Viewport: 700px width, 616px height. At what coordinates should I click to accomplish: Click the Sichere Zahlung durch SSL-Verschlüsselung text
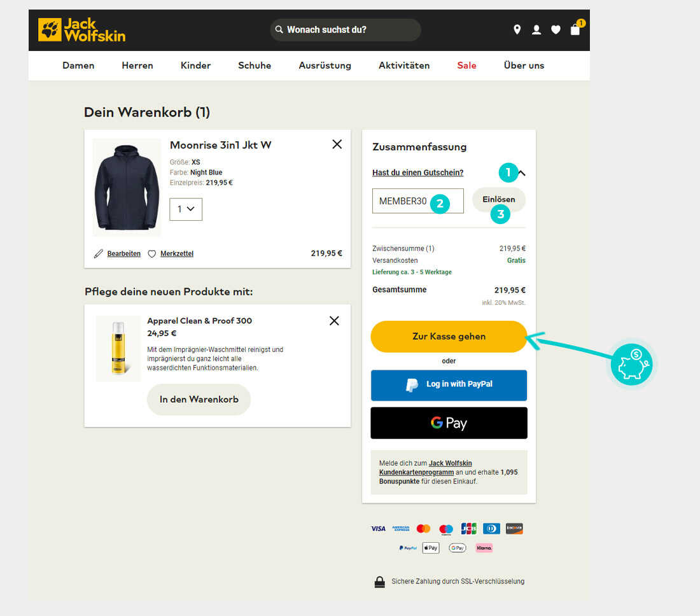tap(458, 581)
